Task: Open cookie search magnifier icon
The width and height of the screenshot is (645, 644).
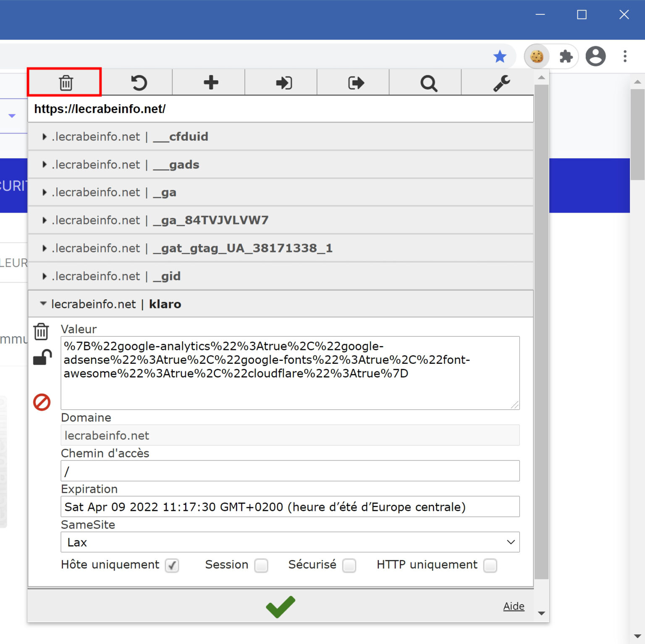Action: click(429, 83)
